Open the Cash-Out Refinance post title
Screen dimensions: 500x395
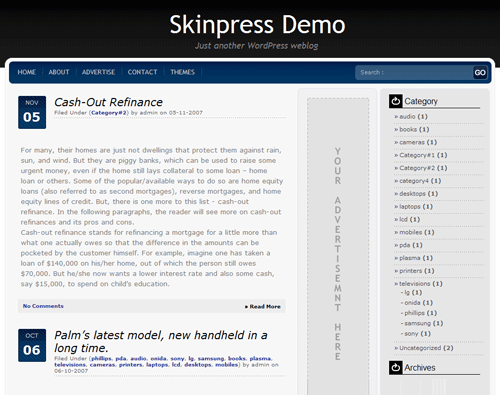coord(108,102)
